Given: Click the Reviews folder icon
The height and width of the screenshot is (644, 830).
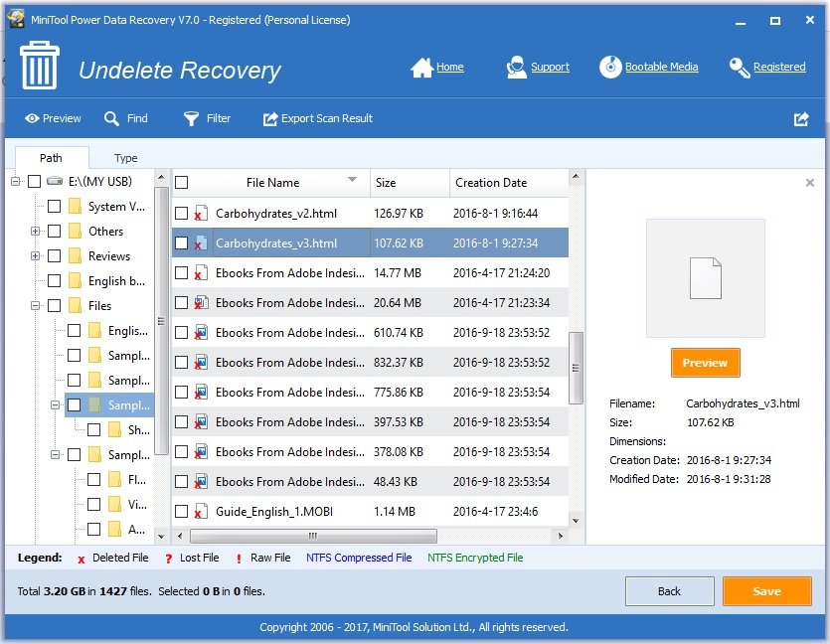Looking at the screenshot, I should 76,256.
